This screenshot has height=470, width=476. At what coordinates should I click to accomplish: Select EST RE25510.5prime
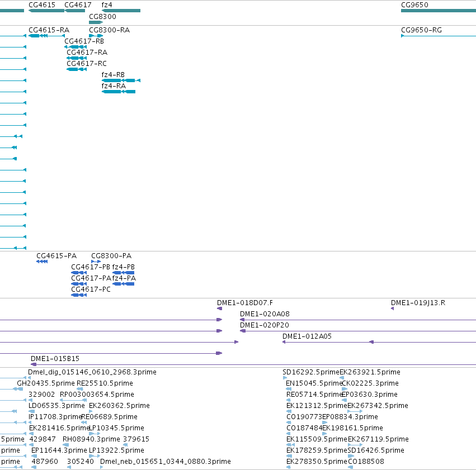click(x=105, y=383)
